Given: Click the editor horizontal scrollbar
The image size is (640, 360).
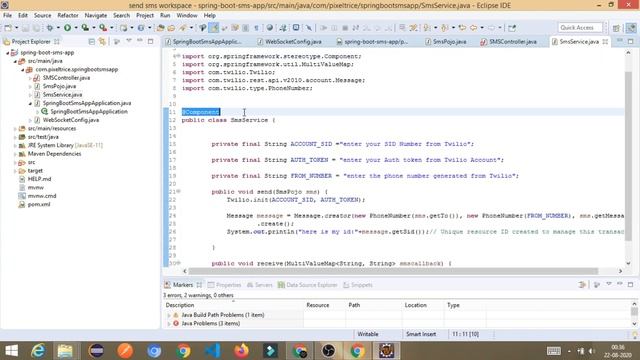Looking at the screenshot, I should [x=393, y=271].
